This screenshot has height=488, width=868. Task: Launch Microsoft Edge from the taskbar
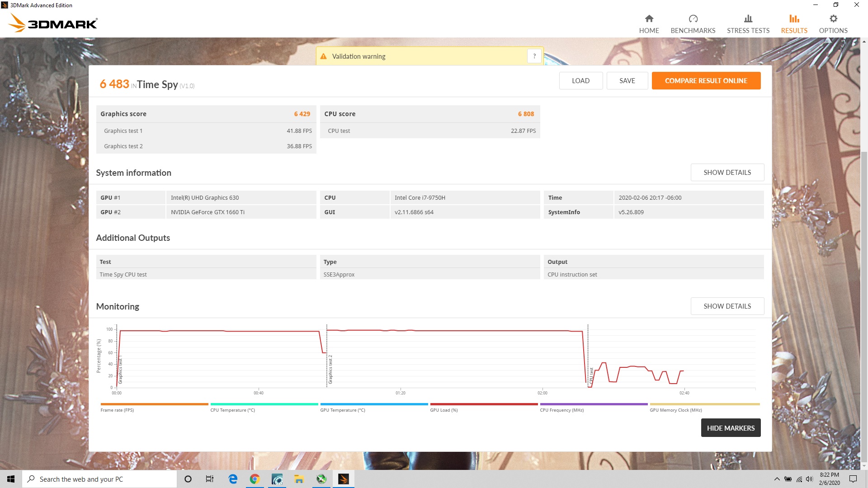click(x=233, y=479)
